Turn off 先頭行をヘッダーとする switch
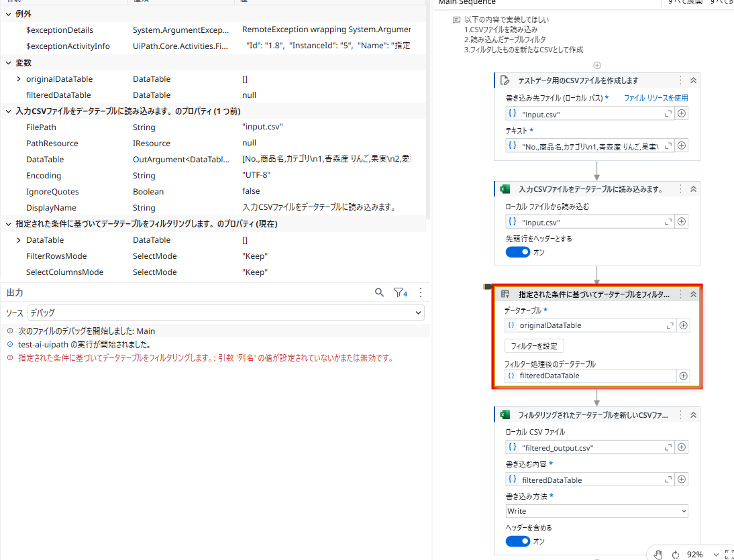This screenshot has height=560, width=734. coord(518,252)
